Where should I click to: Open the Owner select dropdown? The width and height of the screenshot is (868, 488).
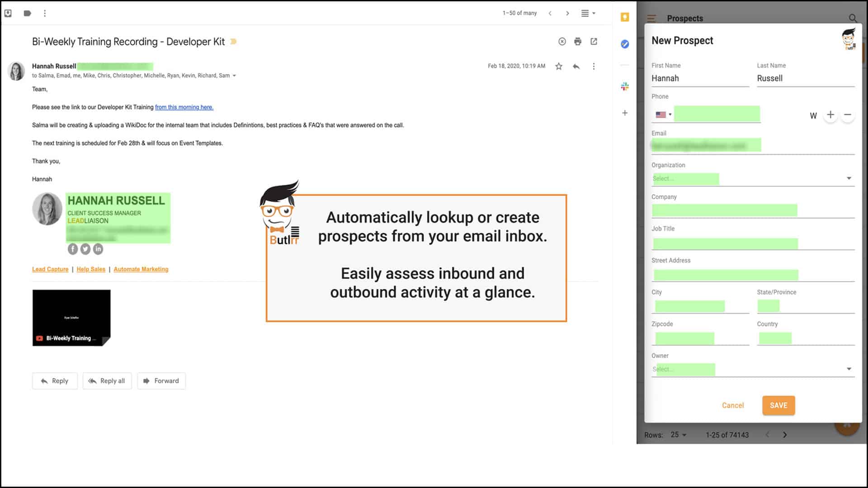(x=849, y=369)
